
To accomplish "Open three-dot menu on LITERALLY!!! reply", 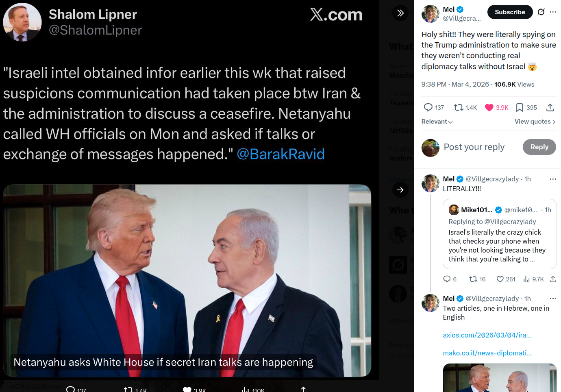I will (553, 179).
